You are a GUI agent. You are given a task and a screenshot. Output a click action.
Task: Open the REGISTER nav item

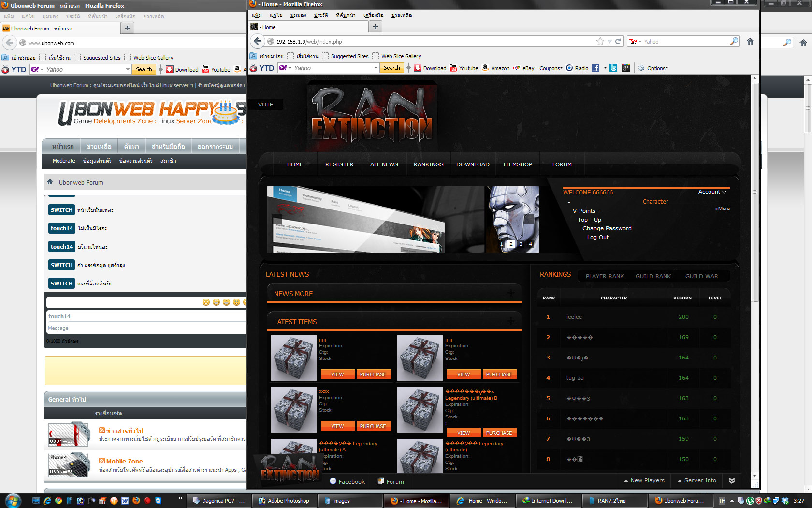tap(339, 164)
